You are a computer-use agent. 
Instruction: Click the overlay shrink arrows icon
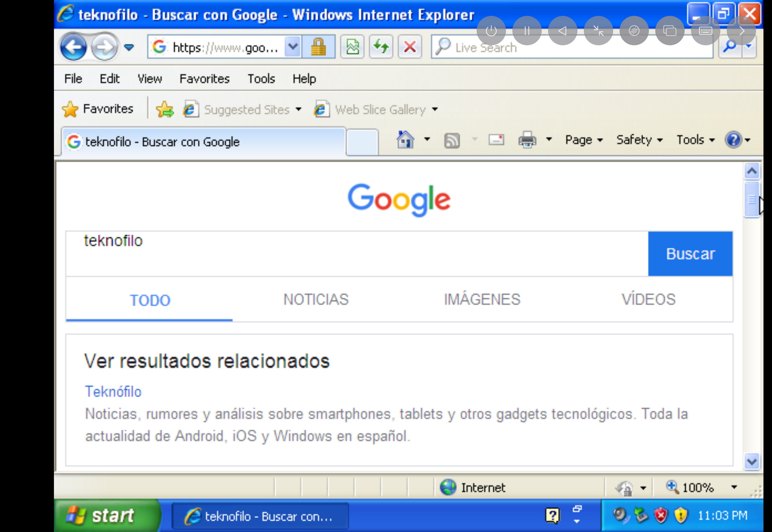click(598, 31)
